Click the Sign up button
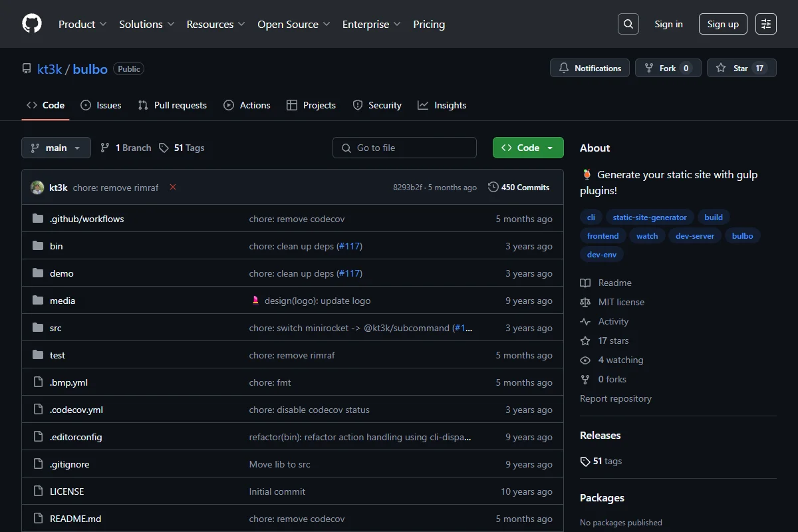This screenshot has height=532, width=798. 723,24
